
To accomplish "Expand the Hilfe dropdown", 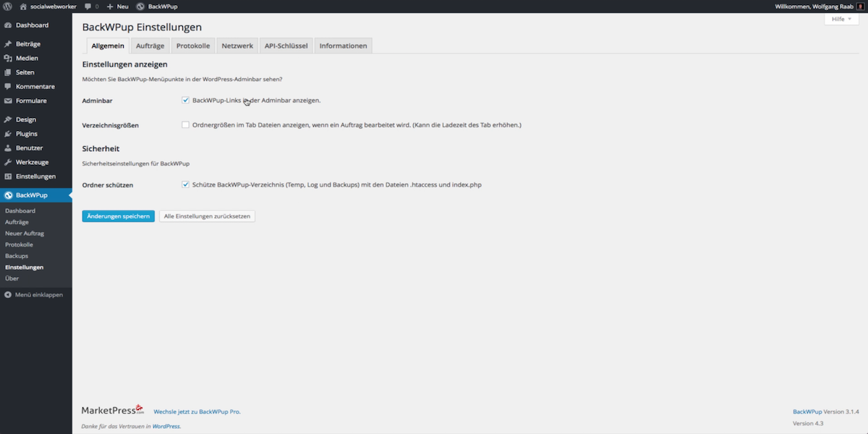I will (842, 19).
